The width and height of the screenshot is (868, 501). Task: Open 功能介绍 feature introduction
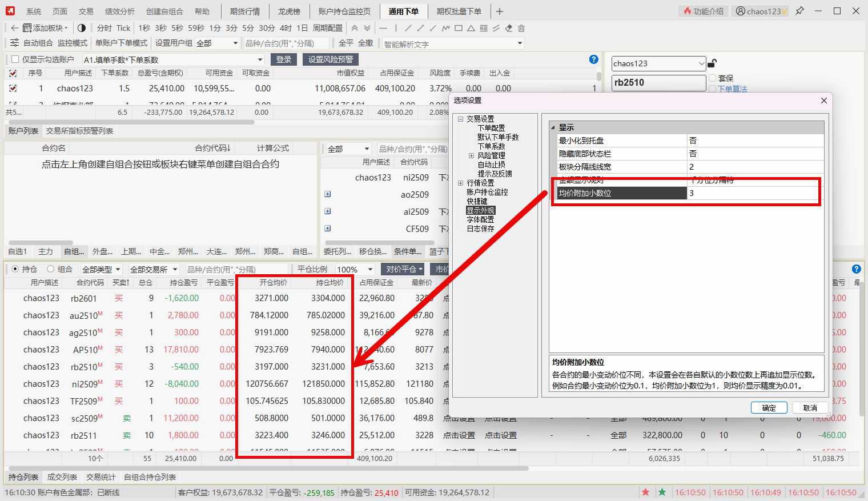[704, 11]
